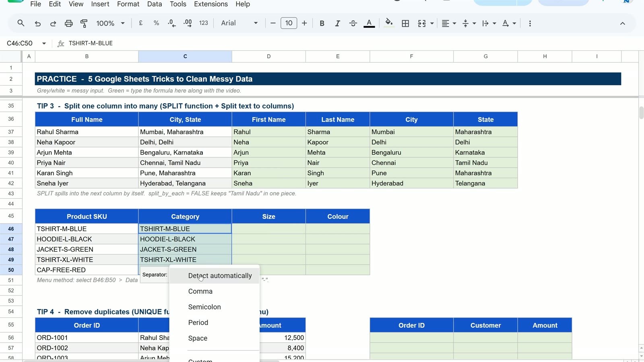Open vertical align dropdown

point(469,23)
